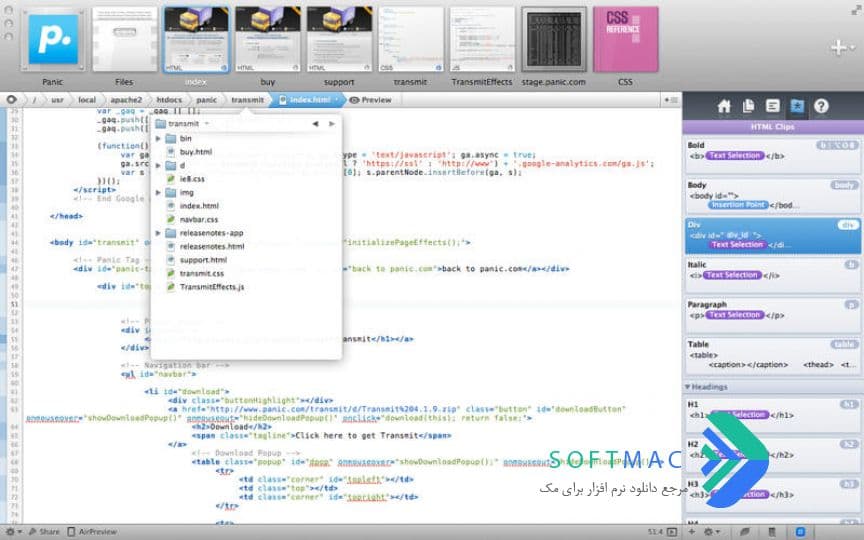Select the bin folder row

pyautogui.click(x=246, y=139)
